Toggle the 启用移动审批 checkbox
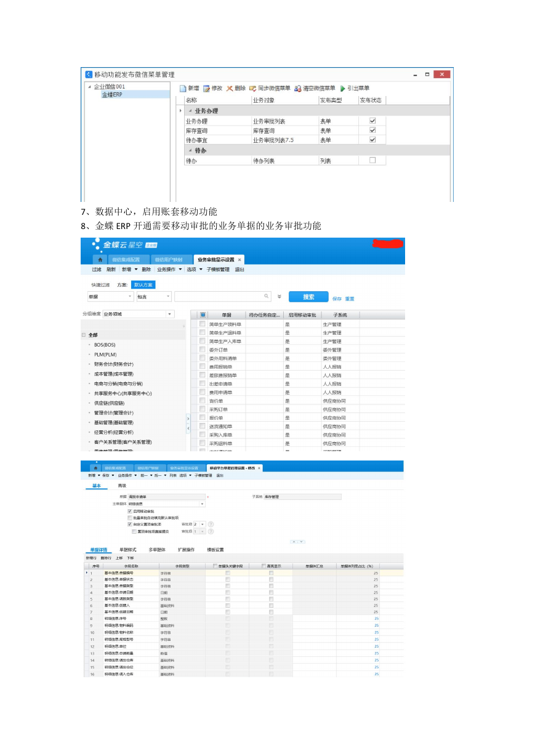This screenshot has width=535, height=756. [129, 511]
